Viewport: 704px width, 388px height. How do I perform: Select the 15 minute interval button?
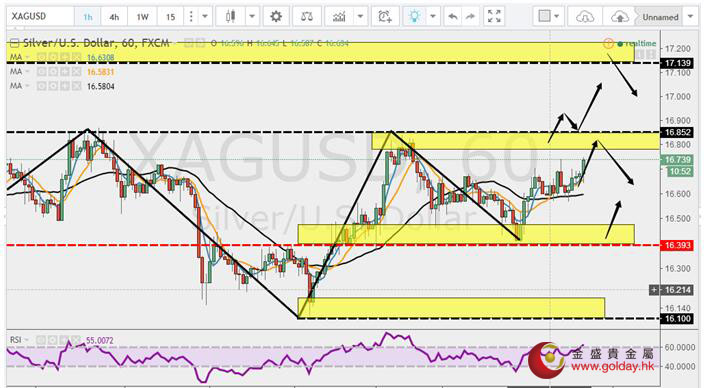pyautogui.click(x=170, y=17)
